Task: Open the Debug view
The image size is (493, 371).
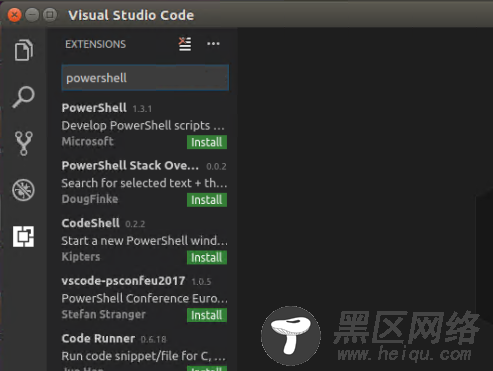Action: point(23,190)
